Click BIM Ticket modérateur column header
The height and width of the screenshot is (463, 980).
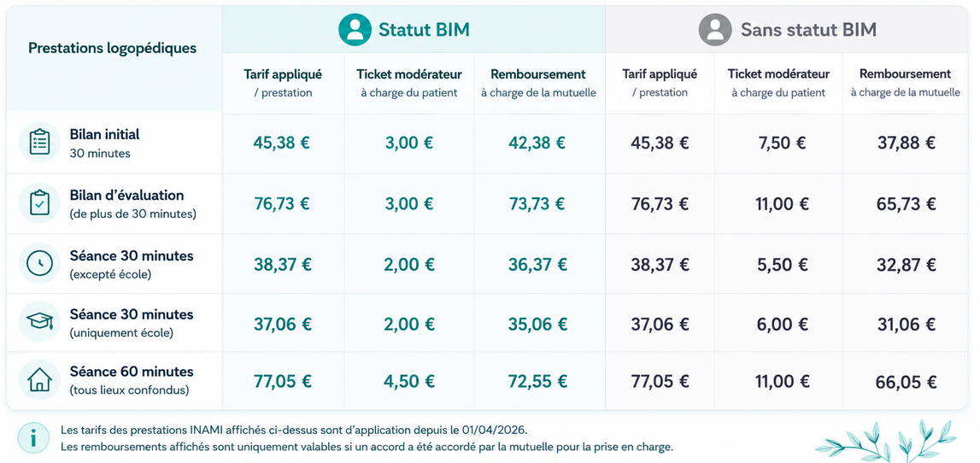(x=409, y=83)
